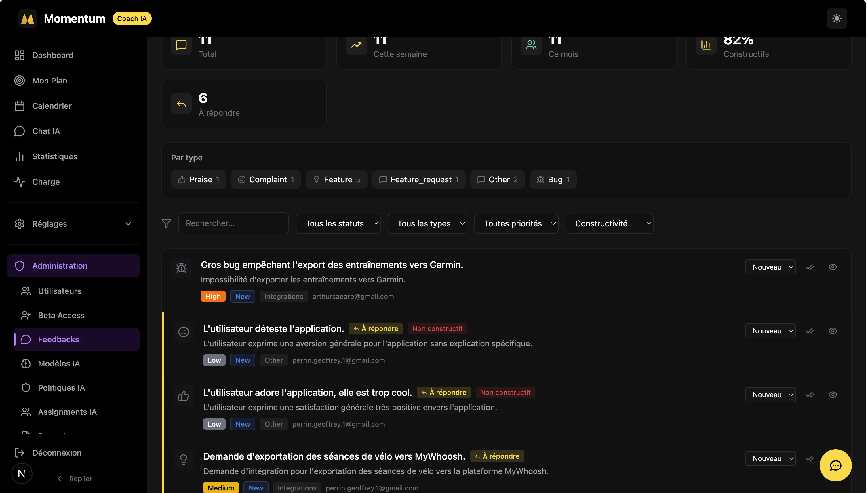Click the Momentum logo icon
This screenshot has height=493, width=868.
pos(27,18)
